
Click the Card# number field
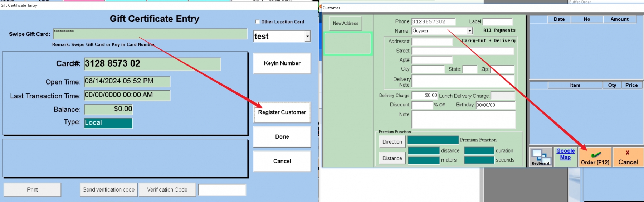click(152, 64)
